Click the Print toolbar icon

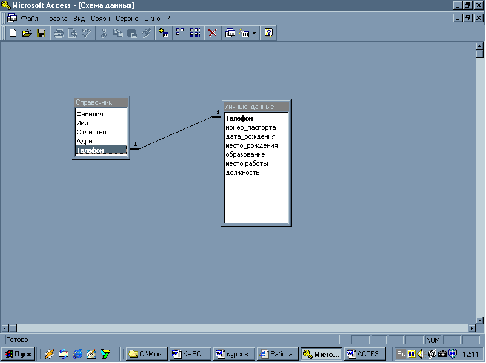59,33
